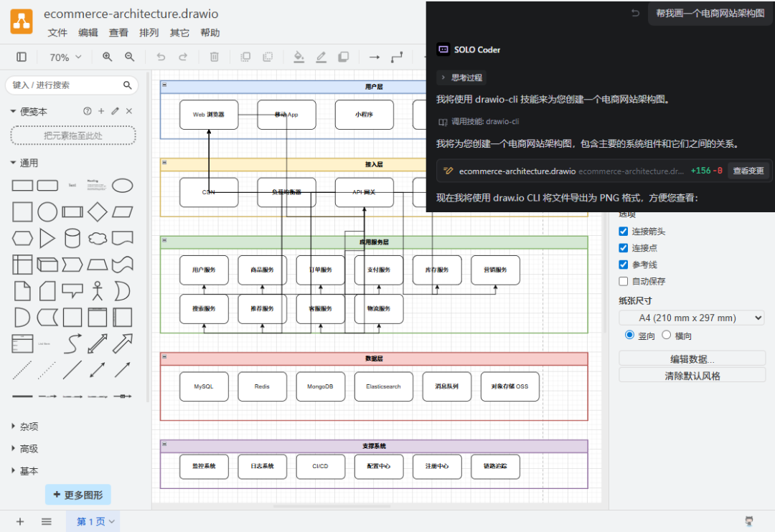Open the 排列 menu
The height and width of the screenshot is (532, 775).
(149, 33)
